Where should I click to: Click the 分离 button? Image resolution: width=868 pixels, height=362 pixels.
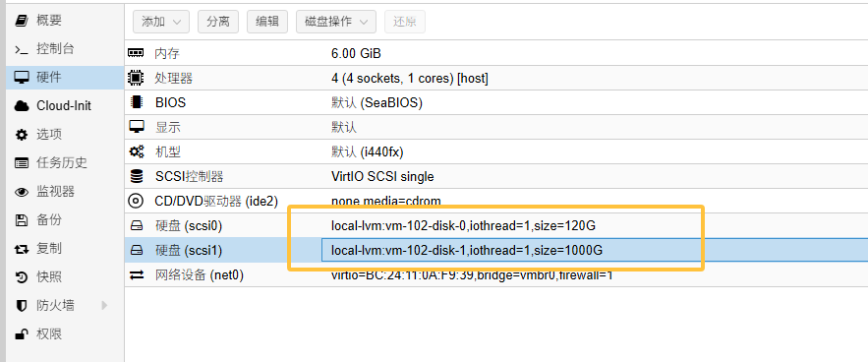(x=218, y=22)
